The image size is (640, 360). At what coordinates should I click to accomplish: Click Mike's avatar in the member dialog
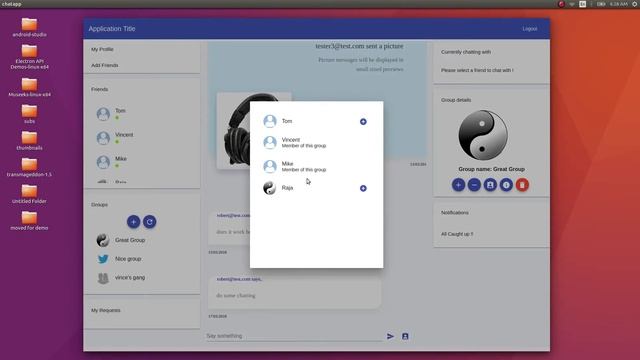(270, 166)
